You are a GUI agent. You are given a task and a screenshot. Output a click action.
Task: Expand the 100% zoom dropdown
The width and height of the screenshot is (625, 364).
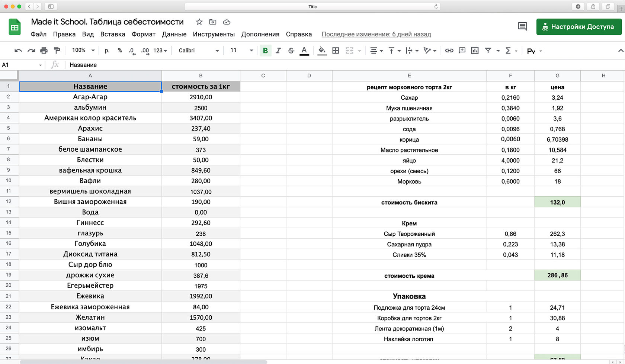click(84, 51)
